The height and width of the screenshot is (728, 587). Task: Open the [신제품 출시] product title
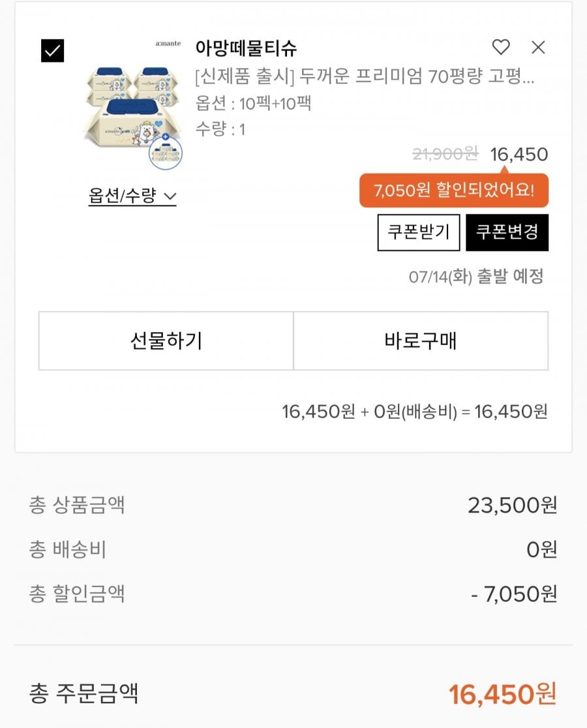click(365, 76)
